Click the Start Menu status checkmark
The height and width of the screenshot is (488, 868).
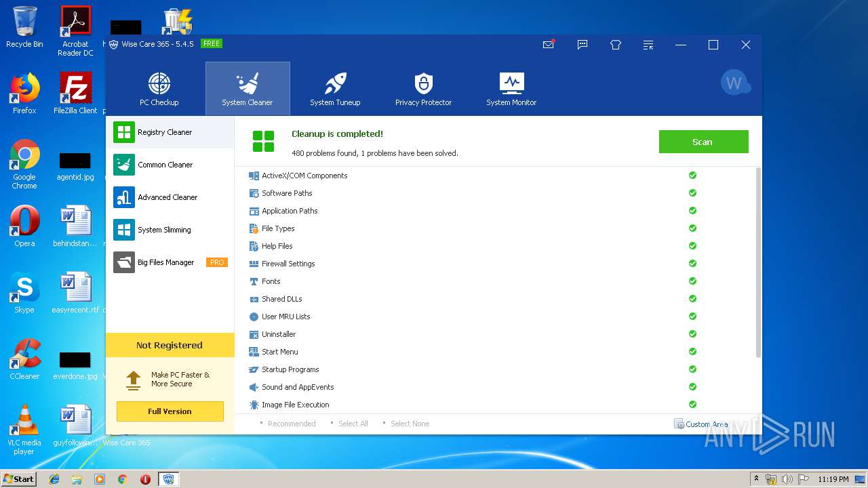[x=692, y=352]
